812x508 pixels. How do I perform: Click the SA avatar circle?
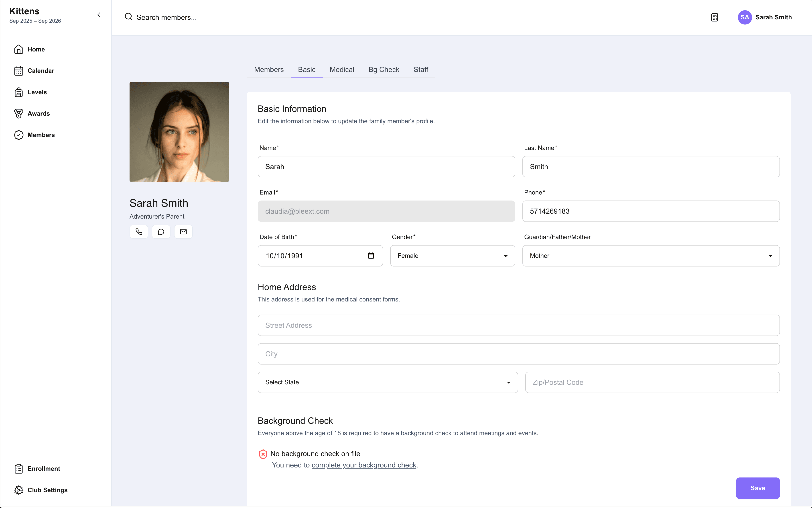tap(745, 17)
